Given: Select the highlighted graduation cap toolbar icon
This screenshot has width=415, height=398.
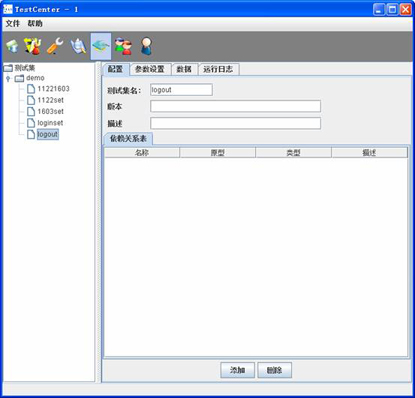Looking at the screenshot, I should point(101,46).
